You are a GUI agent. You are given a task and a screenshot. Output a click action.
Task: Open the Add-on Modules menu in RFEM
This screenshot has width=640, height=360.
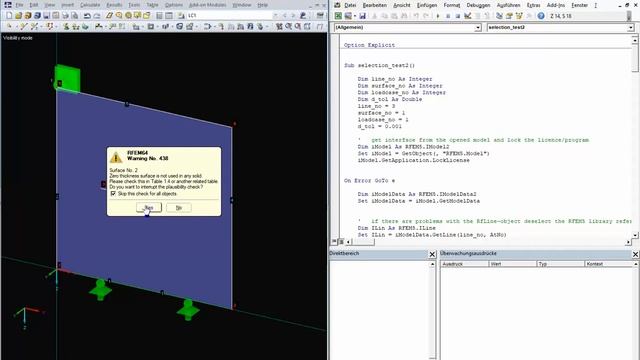[207, 5]
